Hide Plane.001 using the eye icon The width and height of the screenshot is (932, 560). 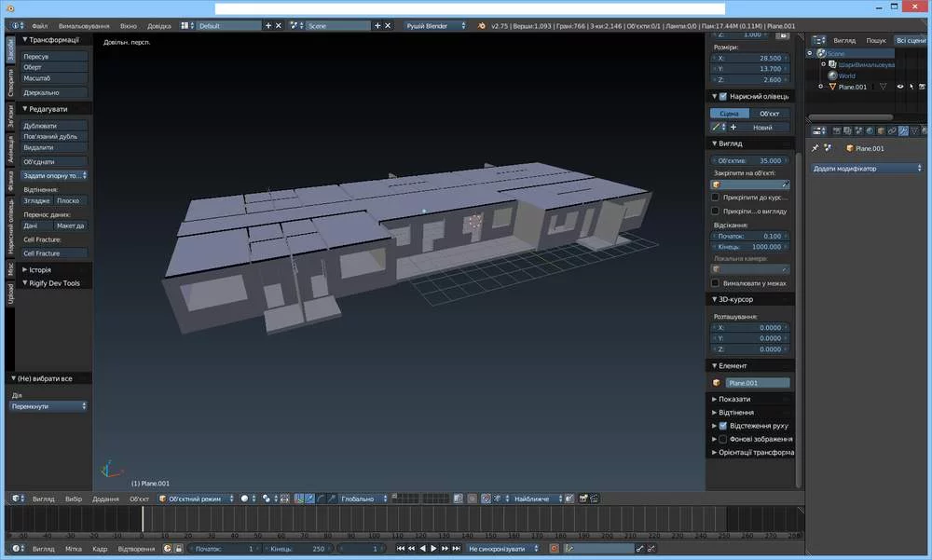pyautogui.click(x=900, y=87)
